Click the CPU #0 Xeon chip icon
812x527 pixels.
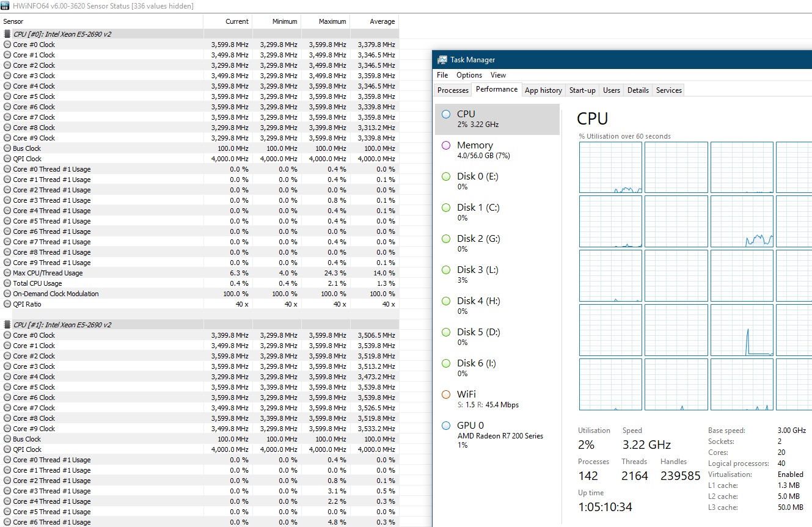pos(8,34)
